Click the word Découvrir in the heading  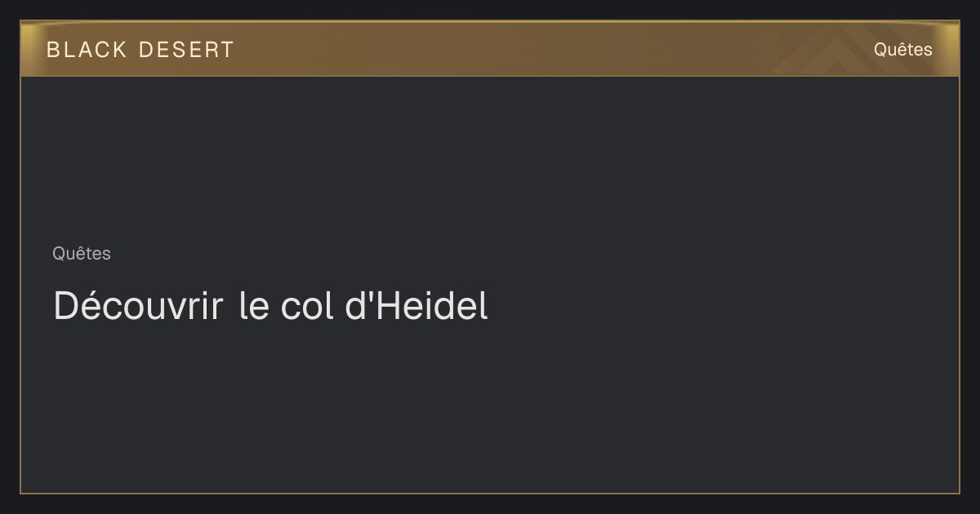(139, 306)
